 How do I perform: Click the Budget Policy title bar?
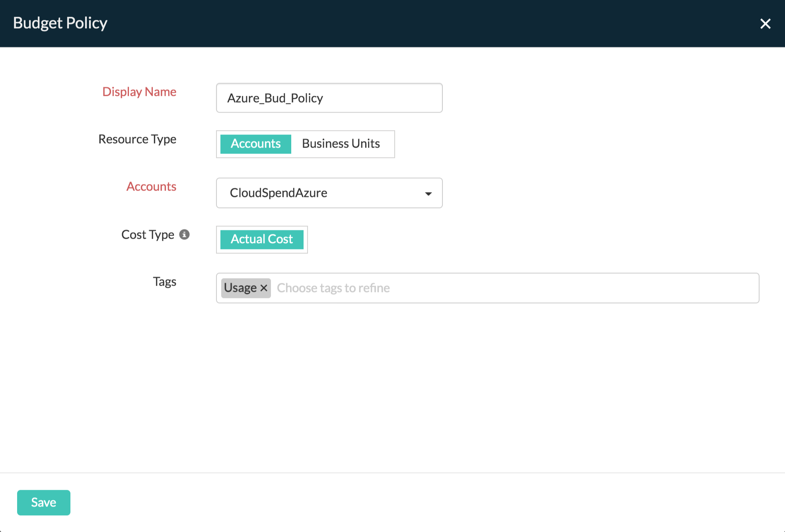60,23
